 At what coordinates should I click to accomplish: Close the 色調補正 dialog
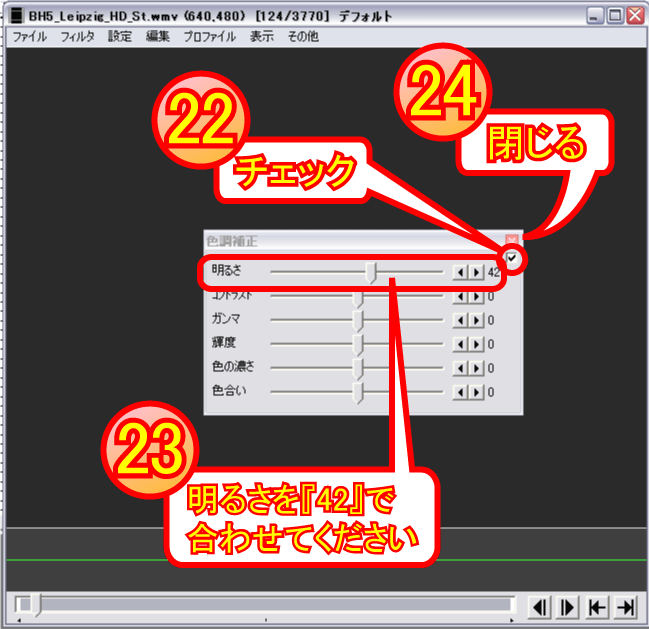[512, 241]
